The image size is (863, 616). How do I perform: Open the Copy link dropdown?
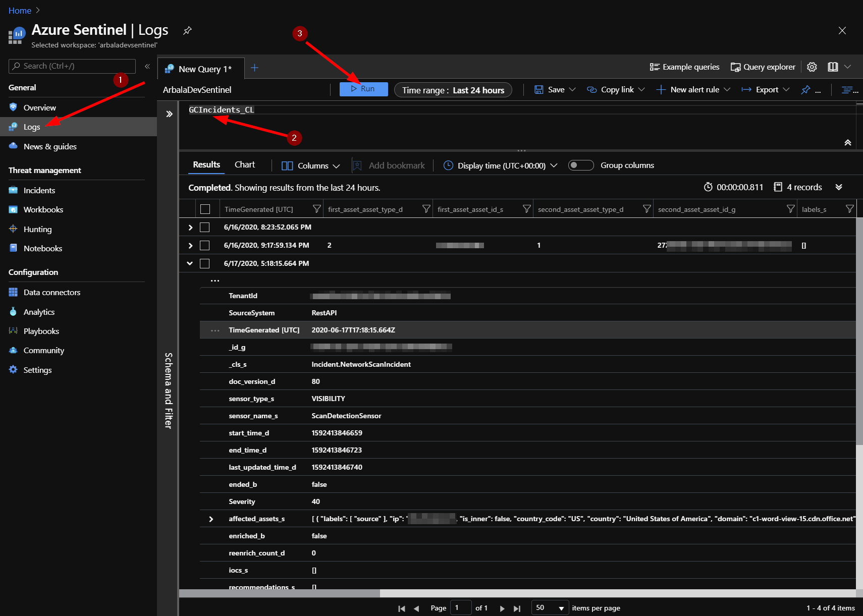[x=616, y=90]
